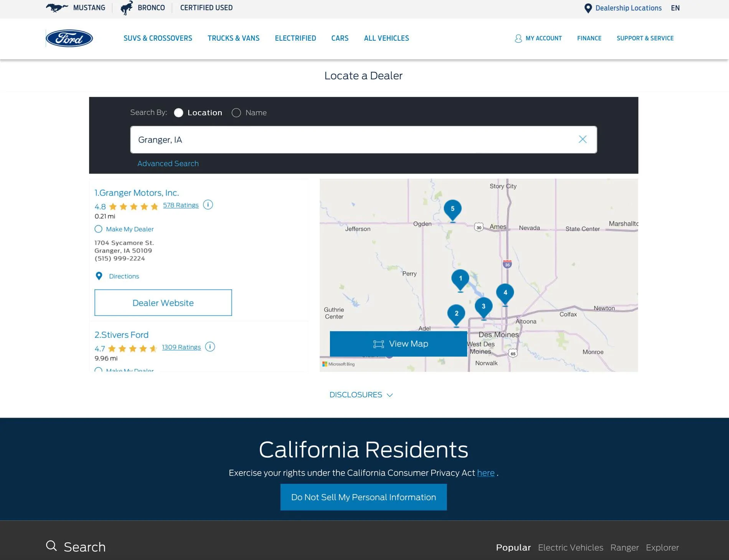Click the My Account person icon

518,38
